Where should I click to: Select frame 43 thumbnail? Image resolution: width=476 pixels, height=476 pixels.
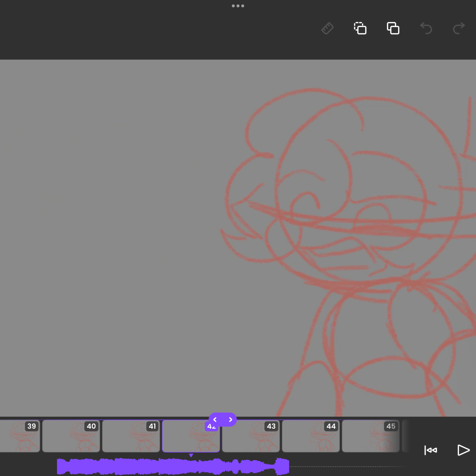[251, 436]
